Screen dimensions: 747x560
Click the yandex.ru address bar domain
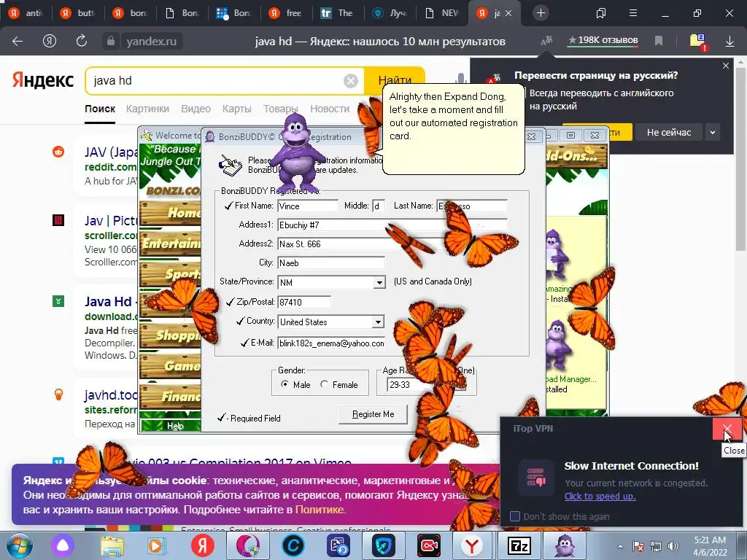pyautogui.click(x=151, y=42)
